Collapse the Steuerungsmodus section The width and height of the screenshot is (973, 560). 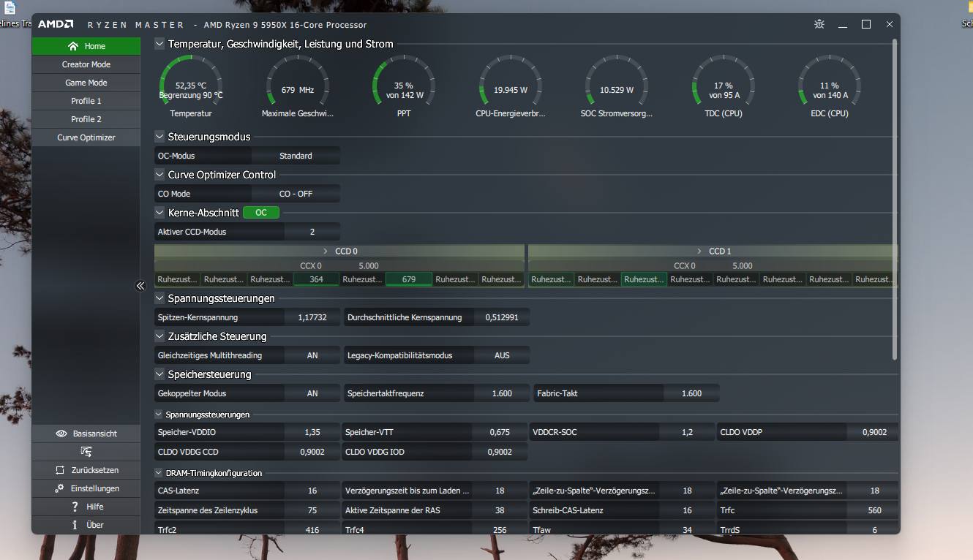click(159, 137)
